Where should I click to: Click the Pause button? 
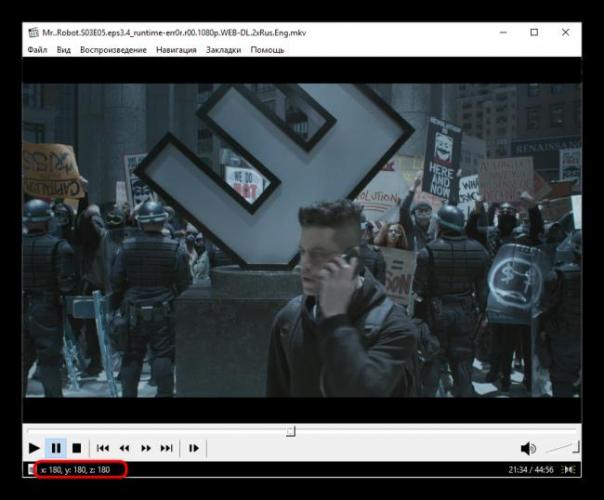click(x=56, y=448)
